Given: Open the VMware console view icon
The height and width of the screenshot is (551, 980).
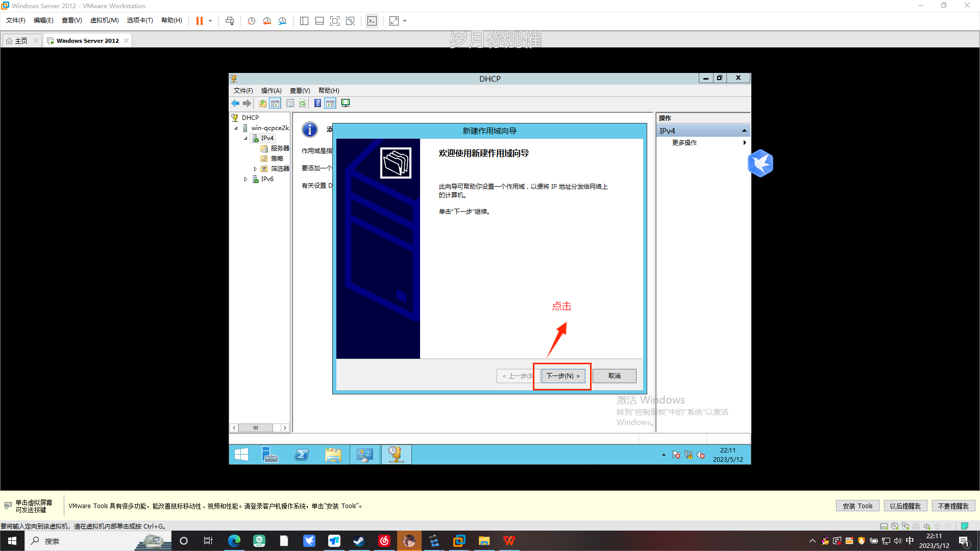Looking at the screenshot, I should [372, 21].
